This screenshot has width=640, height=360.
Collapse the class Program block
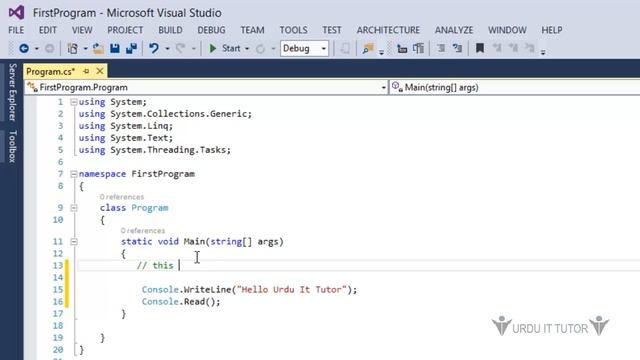(74, 208)
